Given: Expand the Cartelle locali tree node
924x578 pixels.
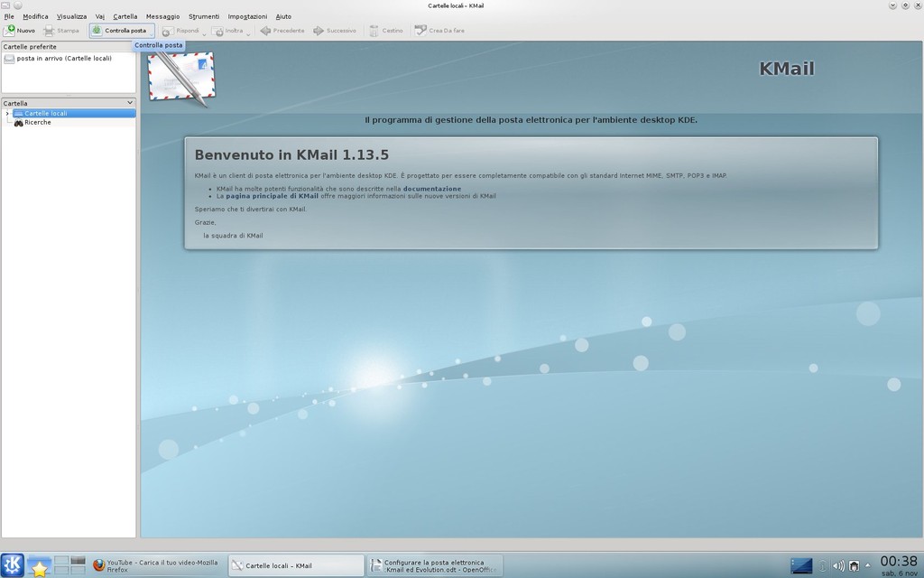Looking at the screenshot, I should pyautogui.click(x=6, y=113).
